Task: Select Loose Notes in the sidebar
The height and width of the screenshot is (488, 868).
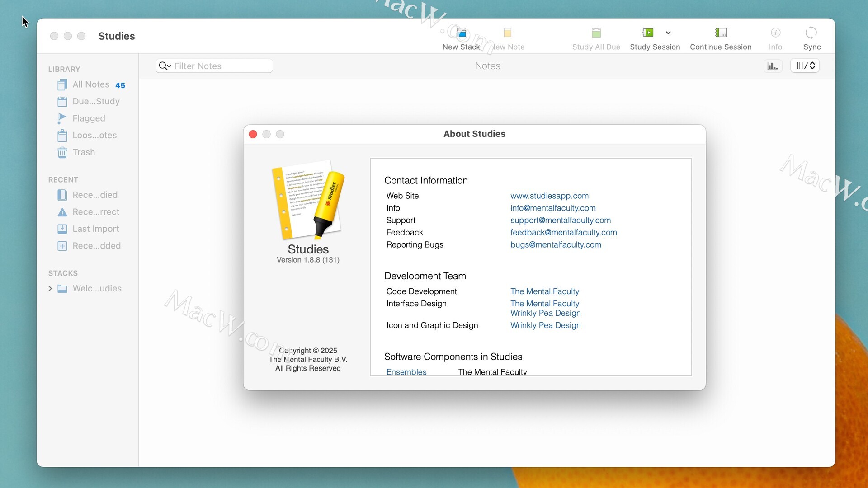Action: [88, 136]
